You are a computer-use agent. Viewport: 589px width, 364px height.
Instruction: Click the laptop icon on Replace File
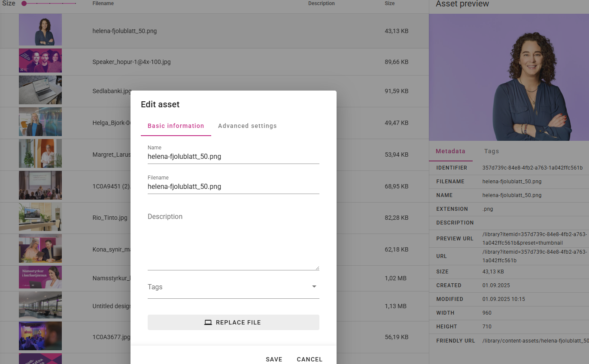tap(208, 322)
